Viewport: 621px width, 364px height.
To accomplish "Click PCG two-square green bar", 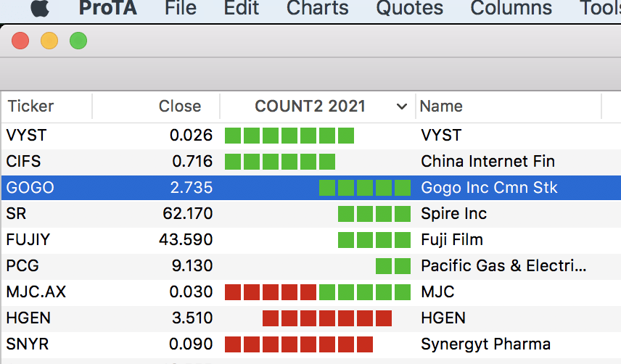I will [393, 266].
